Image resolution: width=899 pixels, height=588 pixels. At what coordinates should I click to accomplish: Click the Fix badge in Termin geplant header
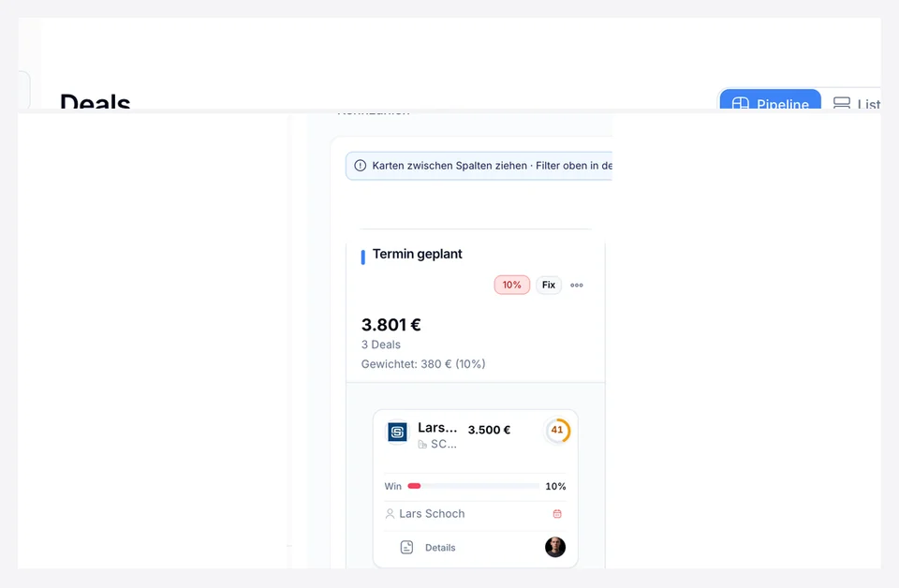coord(549,285)
